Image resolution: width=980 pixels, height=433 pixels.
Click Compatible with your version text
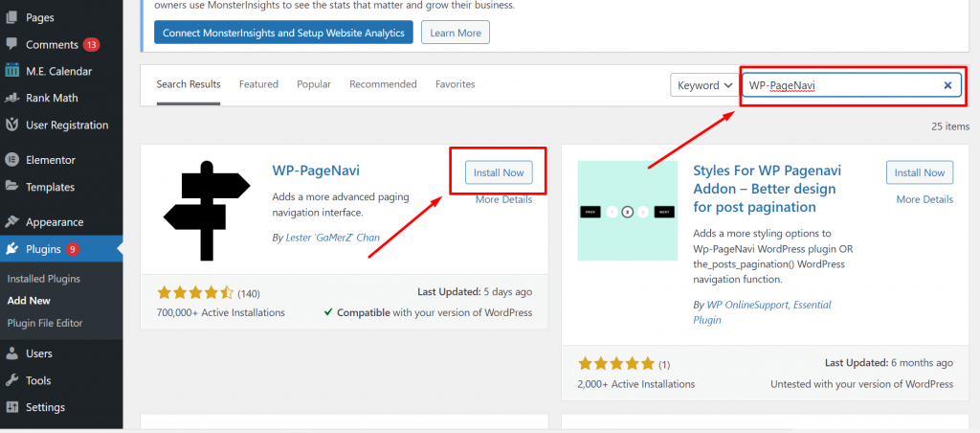pos(428,312)
